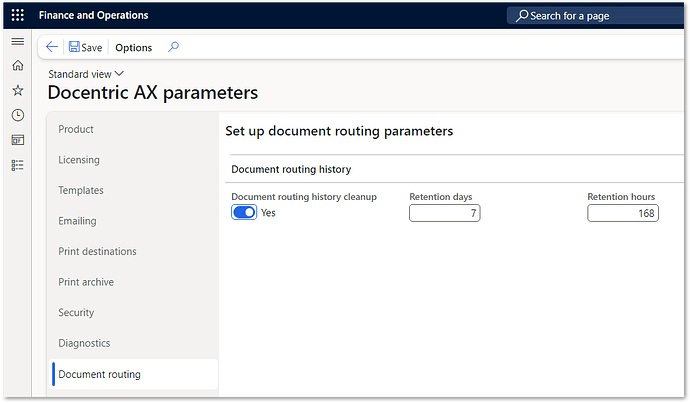Collapse the Document routing history section
The image size is (690, 403).
point(291,169)
